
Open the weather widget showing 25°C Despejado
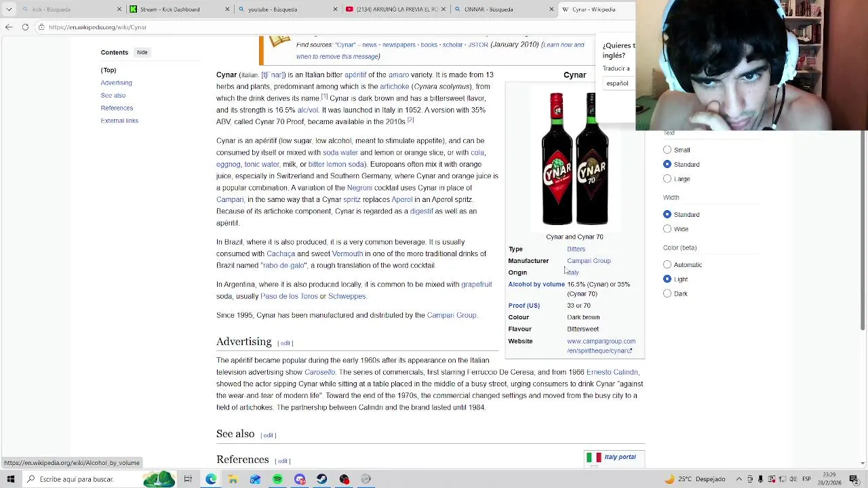(x=695, y=479)
